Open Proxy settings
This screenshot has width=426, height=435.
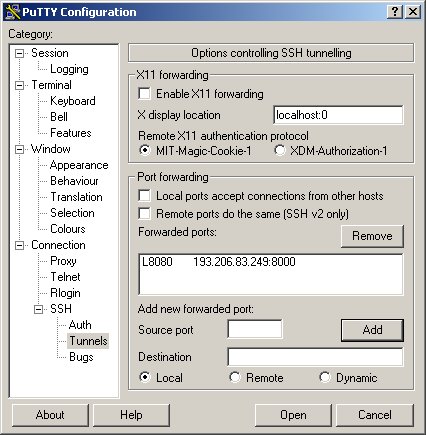pos(63,261)
